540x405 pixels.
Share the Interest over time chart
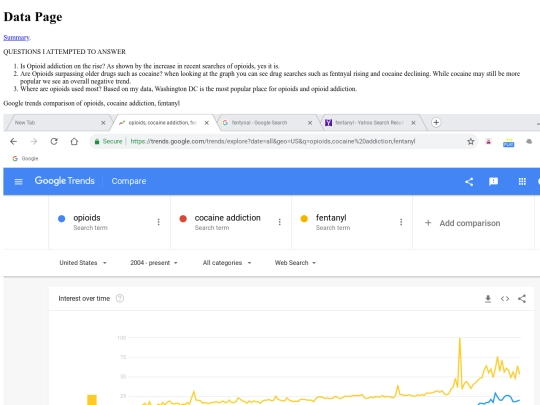pyautogui.click(x=522, y=299)
